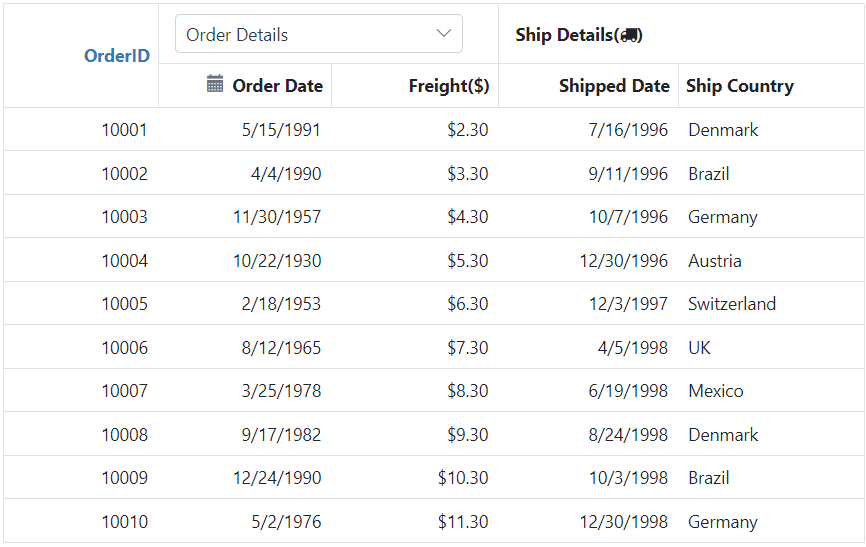Click the truck icon in Ship Details
The image size is (866, 547).
pos(629,35)
